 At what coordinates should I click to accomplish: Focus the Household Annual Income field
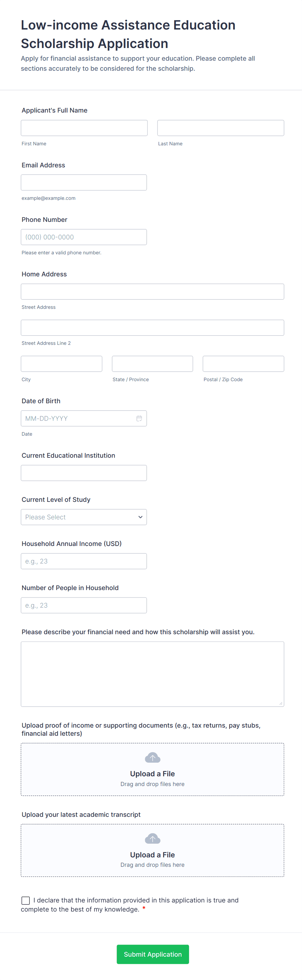[x=84, y=561]
